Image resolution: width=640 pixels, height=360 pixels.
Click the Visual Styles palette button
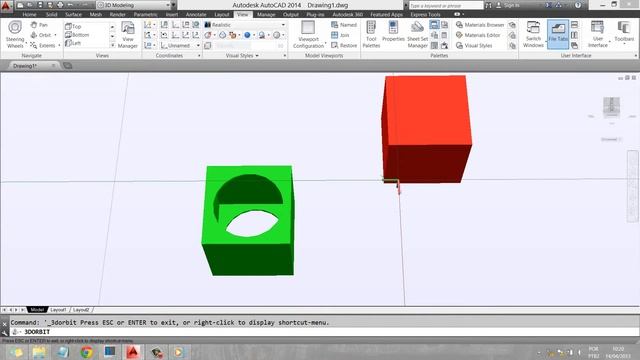tap(474, 45)
